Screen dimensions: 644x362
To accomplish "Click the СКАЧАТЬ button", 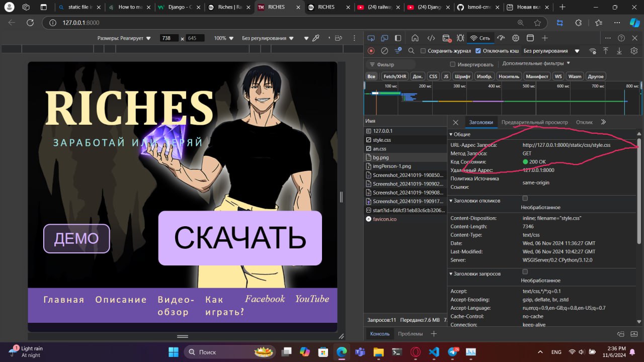I will tap(240, 238).
